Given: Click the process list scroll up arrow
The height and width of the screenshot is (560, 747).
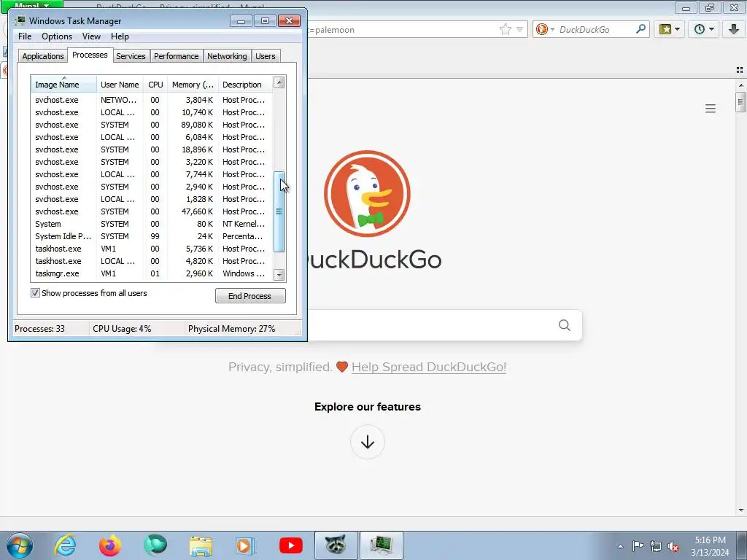Looking at the screenshot, I should pos(279,82).
